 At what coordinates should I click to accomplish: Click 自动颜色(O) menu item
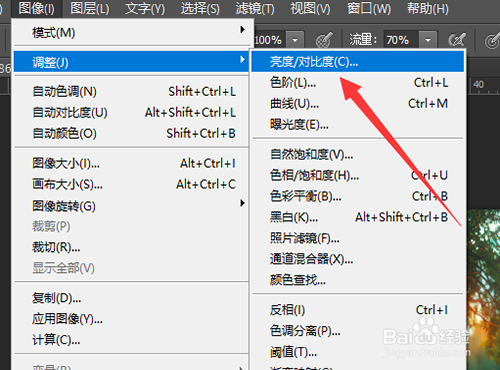(132, 133)
